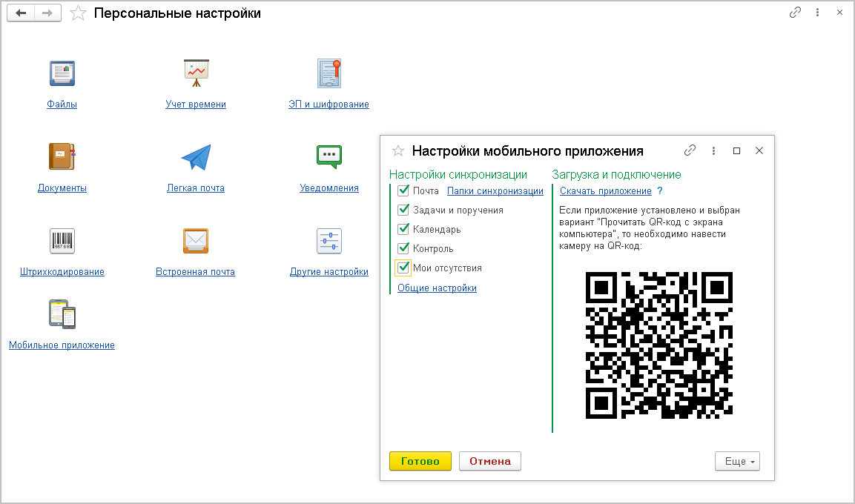Click the Отмена button
This screenshot has height=504, width=855.
tap(490, 461)
